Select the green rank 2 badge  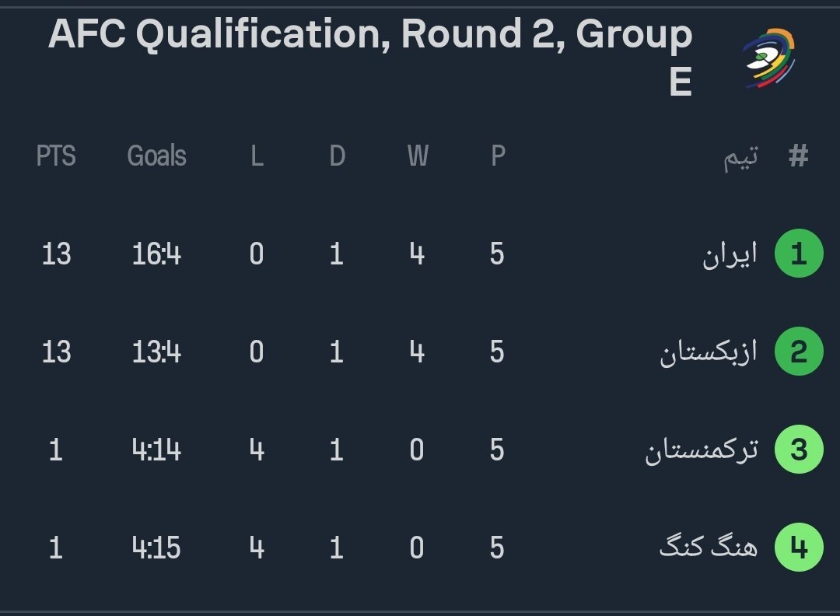pos(799,352)
